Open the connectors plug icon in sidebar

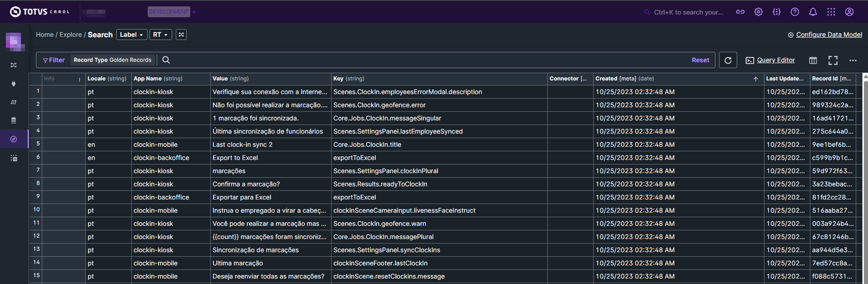point(14,84)
